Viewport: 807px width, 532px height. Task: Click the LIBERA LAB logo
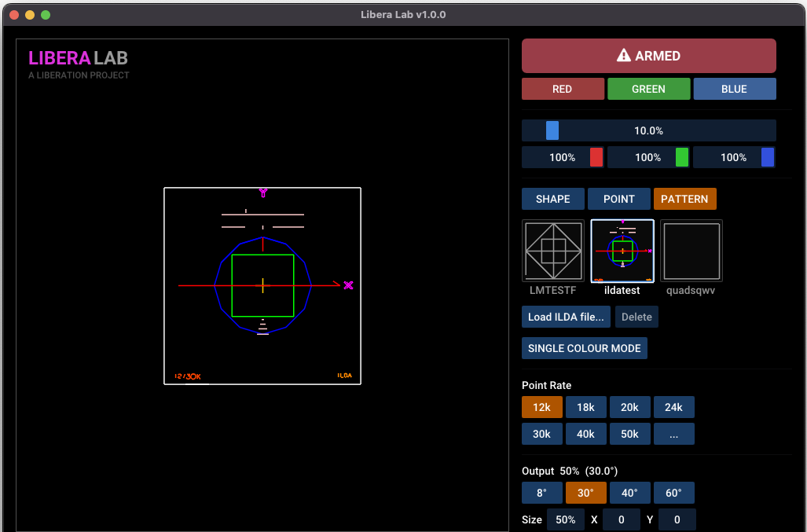click(x=79, y=58)
